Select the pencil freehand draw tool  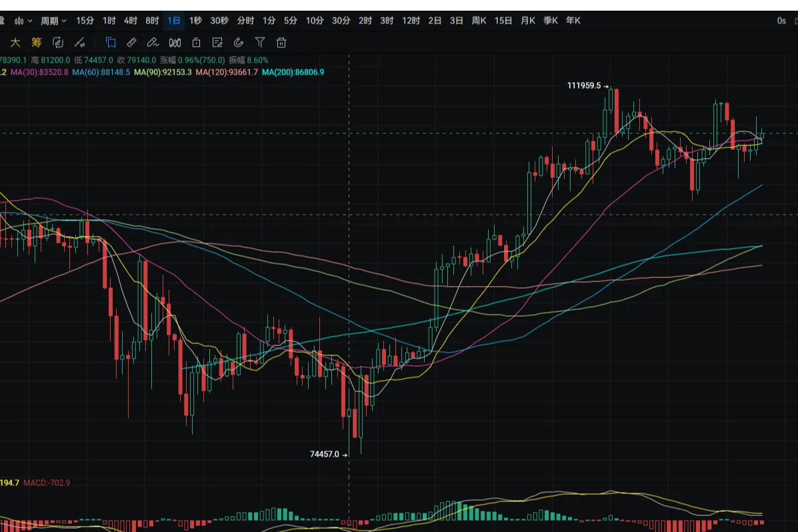(x=153, y=42)
